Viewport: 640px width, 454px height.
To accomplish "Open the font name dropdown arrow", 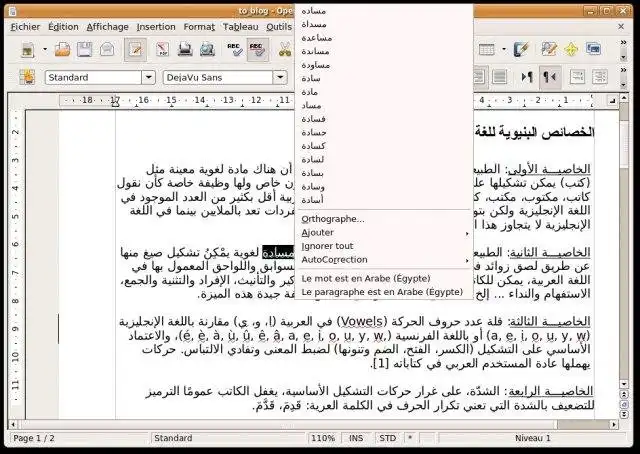I will point(280,77).
